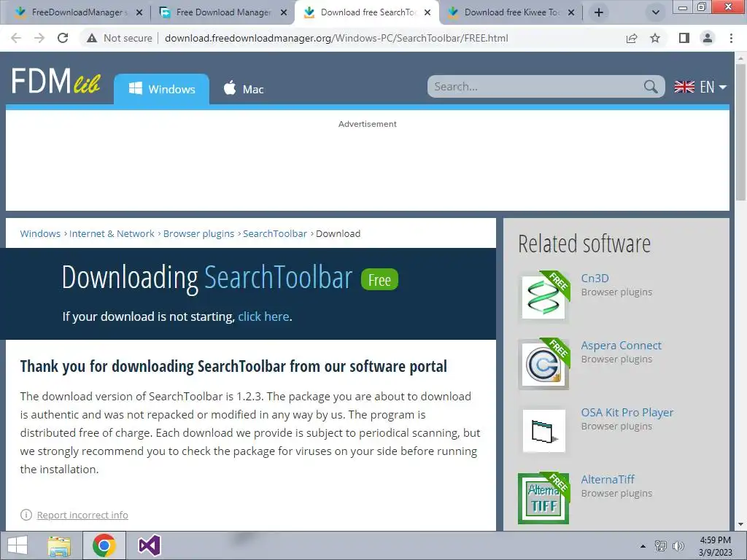Click the green Free badge
747x560 pixels.
coord(379,279)
